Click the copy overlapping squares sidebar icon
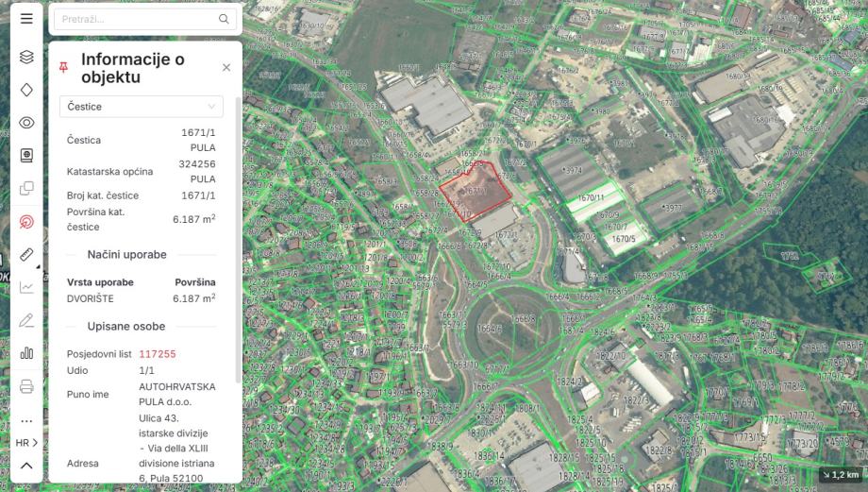Screen dimensions: 868x492 pos(26,188)
